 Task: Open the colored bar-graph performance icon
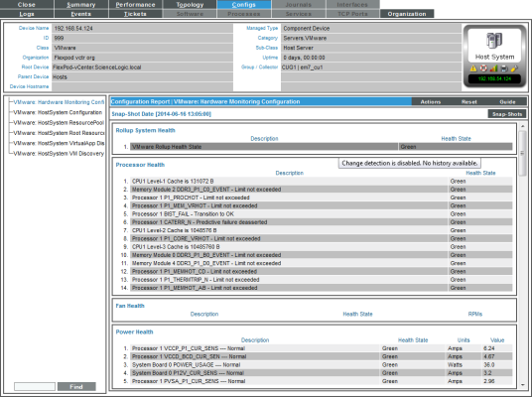(x=493, y=68)
